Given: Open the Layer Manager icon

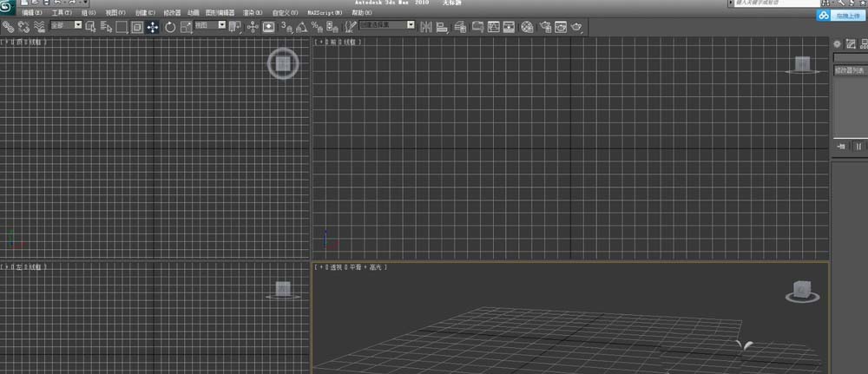Looking at the screenshot, I should [459, 27].
